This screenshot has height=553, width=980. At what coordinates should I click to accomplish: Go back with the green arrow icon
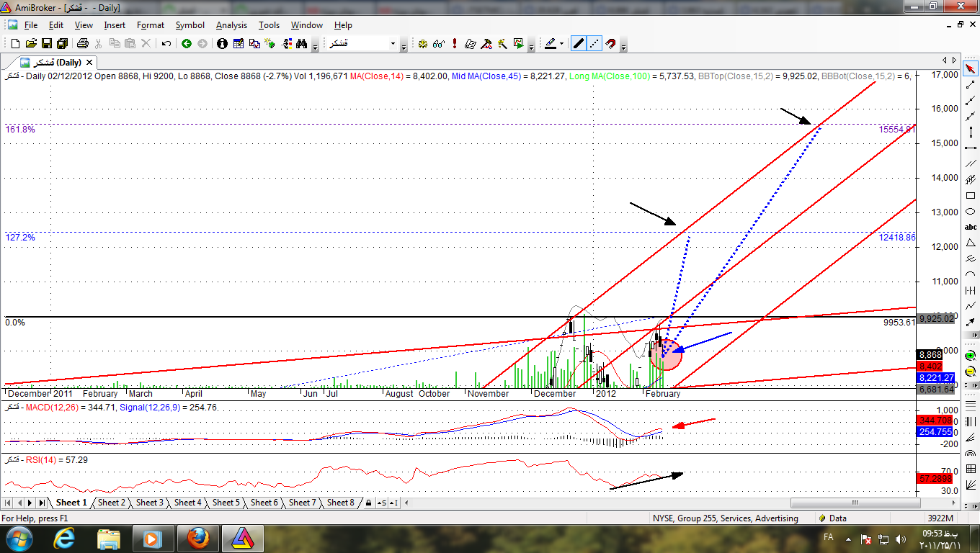pos(186,44)
